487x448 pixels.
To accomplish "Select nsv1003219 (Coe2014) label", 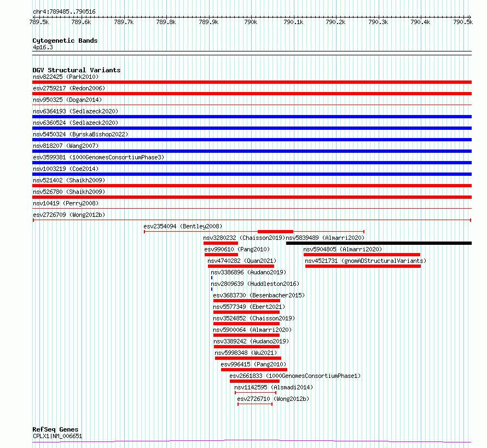I will 66,169.
